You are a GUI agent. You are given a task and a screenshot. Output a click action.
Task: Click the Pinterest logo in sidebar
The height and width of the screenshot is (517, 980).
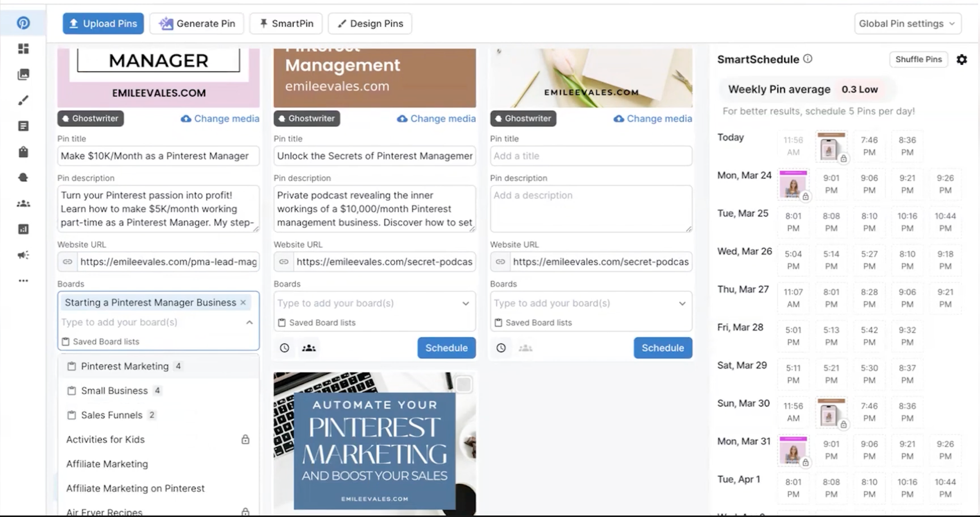(x=23, y=23)
